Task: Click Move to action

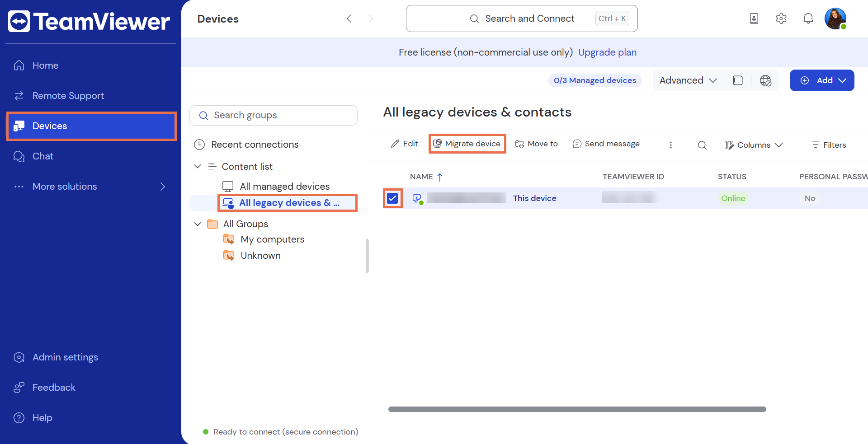Action: (x=537, y=144)
